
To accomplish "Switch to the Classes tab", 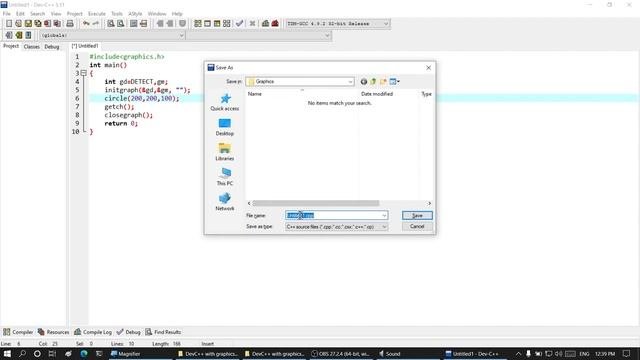I will (x=31, y=47).
